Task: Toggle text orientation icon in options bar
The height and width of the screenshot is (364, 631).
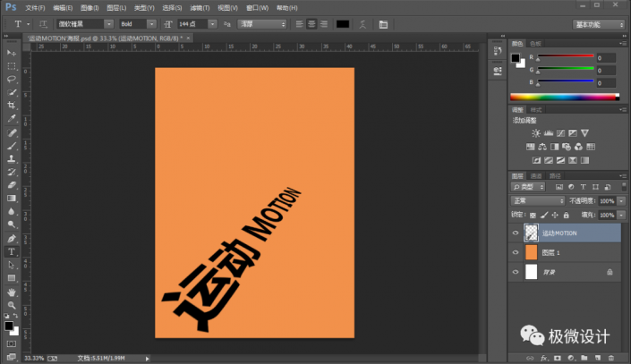Action: tap(43, 24)
